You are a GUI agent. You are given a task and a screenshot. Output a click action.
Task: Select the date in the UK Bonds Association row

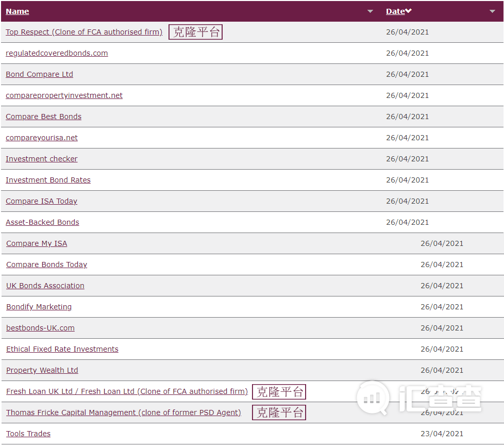442,286
